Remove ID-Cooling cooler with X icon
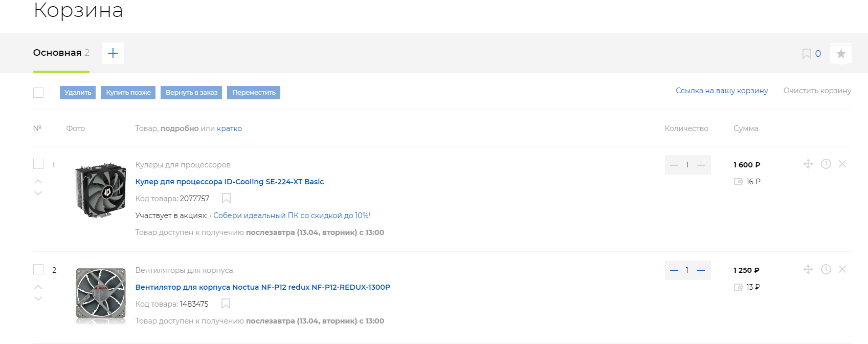 pyautogui.click(x=842, y=164)
